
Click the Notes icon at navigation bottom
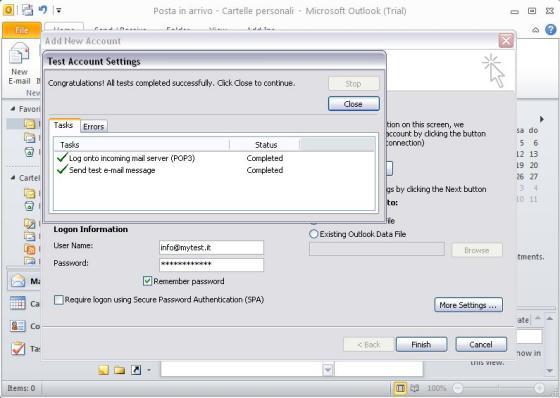tap(104, 370)
